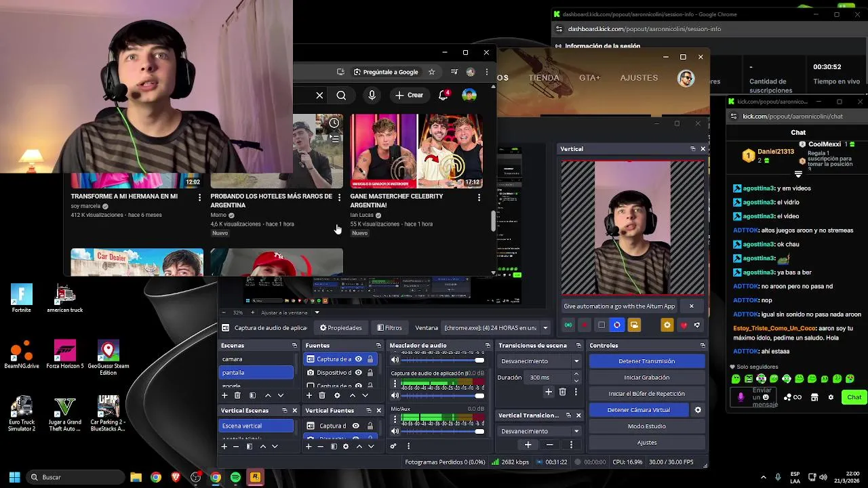Increase transition Duración with up stepper
Image resolution: width=868 pixels, height=488 pixels.
tap(576, 374)
